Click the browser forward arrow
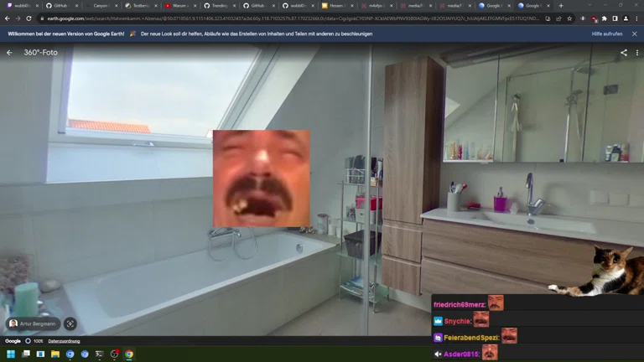The image size is (644, 362). click(18, 18)
